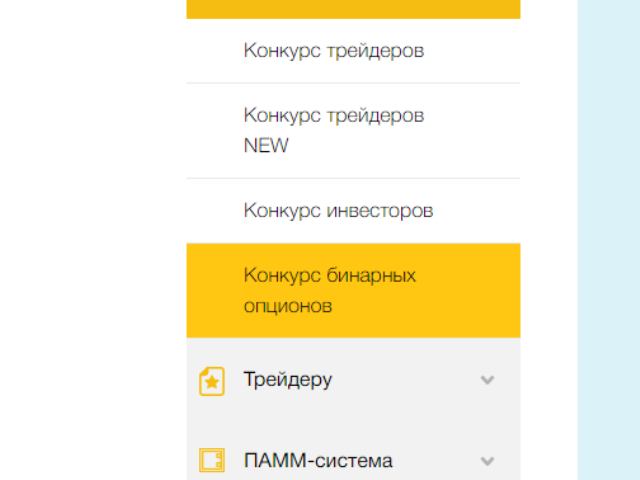Click the word NEW under Конкурс трейдеров
This screenshot has height=480, width=640.
coord(266,146)
